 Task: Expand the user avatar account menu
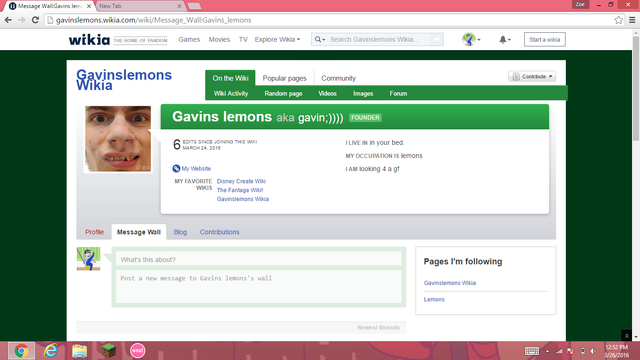471,40
